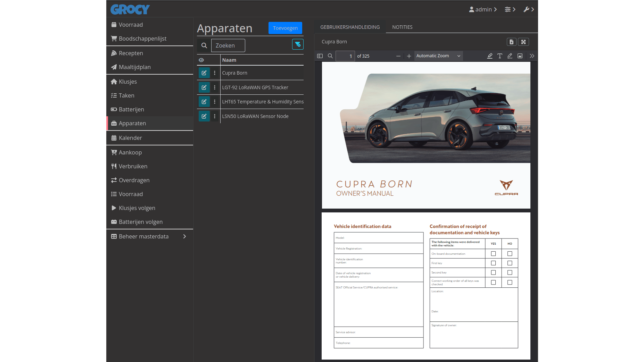This screenshot has width=644, height=362.
Task: Check YES for keys working order
Action: (x=493, y=283)
